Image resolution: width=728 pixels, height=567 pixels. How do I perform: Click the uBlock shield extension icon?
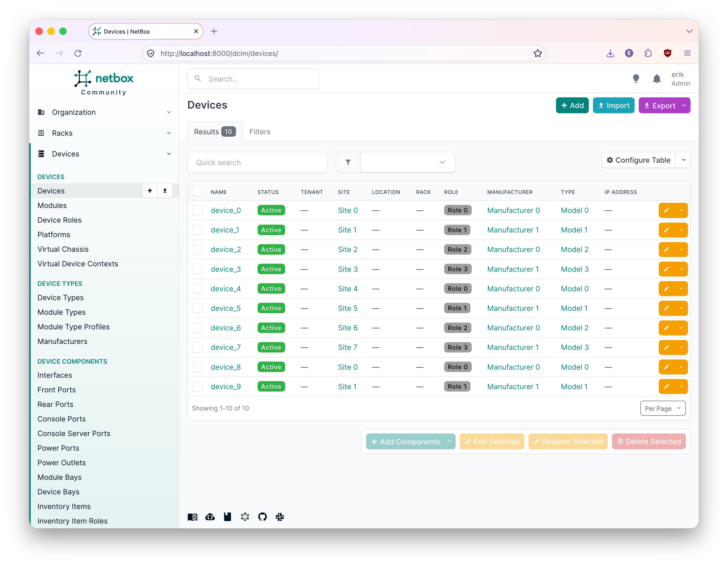coord(667,53)
